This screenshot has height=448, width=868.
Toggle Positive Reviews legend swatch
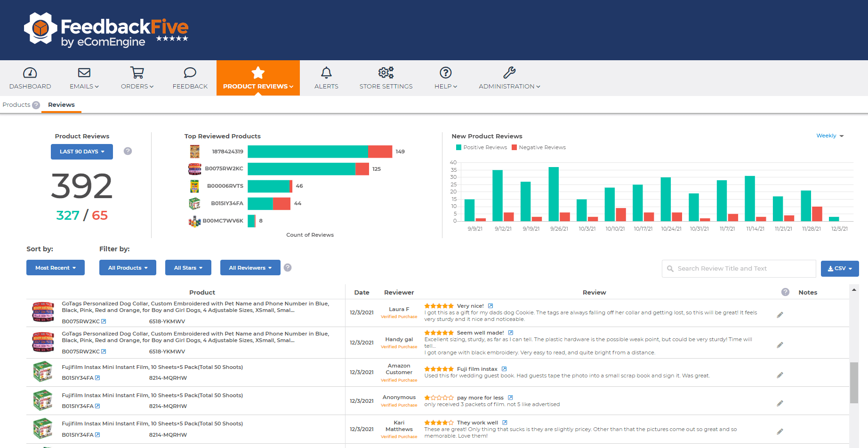click(458, 147)
